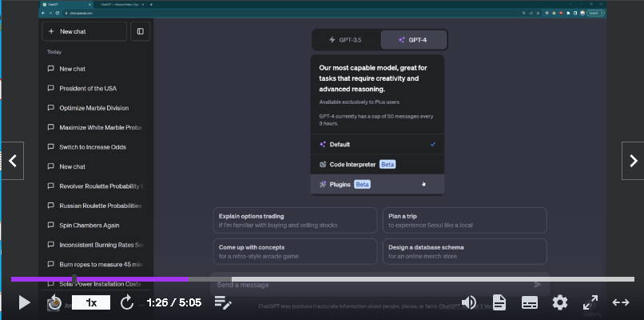The height and width of the screenshot is (320, 644).
Task: Click the Plugins puzzle icon
Action: 323,184
